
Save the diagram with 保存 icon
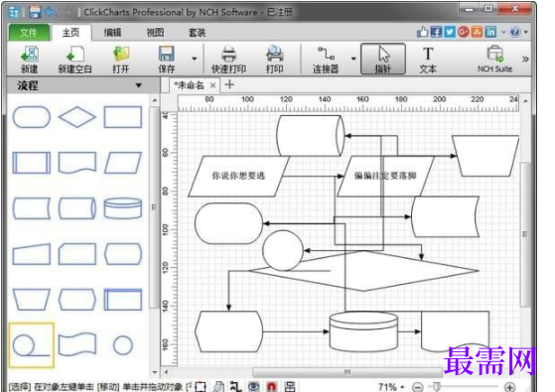pos(166,60)
